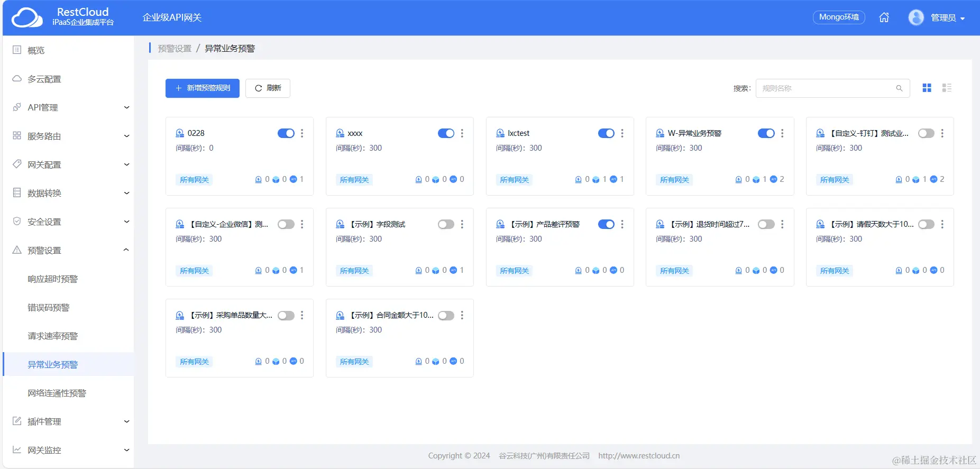Click the administrator avatar icon
This screenshot has height=469, width=980.
coord(916,17)
